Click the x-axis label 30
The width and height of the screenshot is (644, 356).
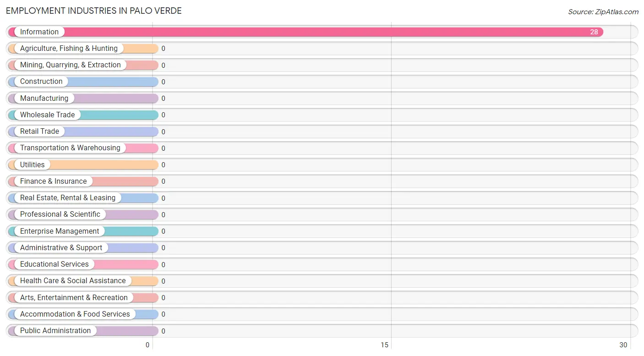[623, 345]
